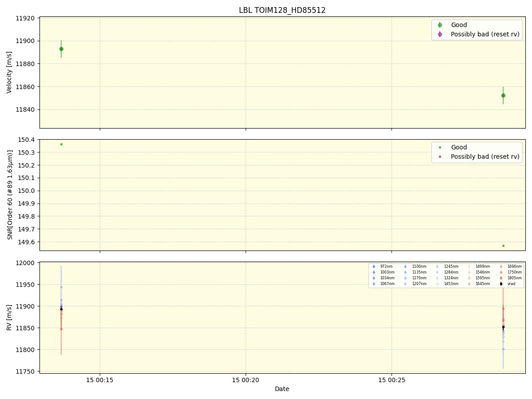532x399 pixels.
Task: Select the 1805nm wavelength marker
Action: pyautogui.click(x=501, y=277)
